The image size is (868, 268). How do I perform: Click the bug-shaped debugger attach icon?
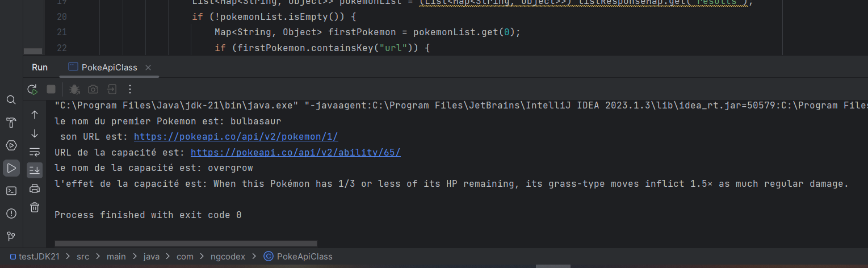coord(74,89)
